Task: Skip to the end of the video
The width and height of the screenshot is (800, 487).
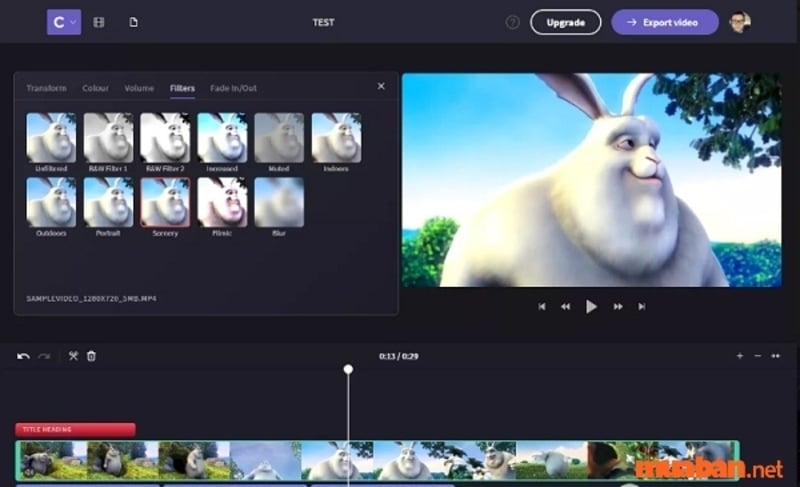Action: tap(641, 306)
